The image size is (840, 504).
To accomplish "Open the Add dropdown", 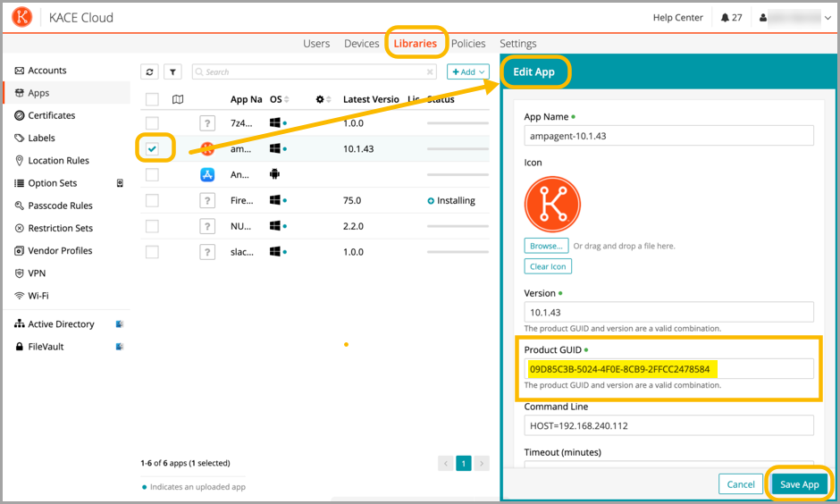I will pos(468,72).
